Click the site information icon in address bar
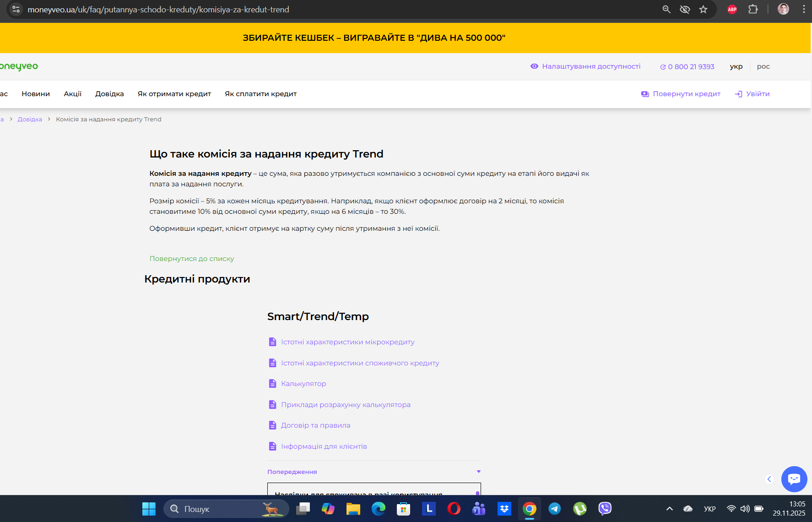 [x=16, y=9]
